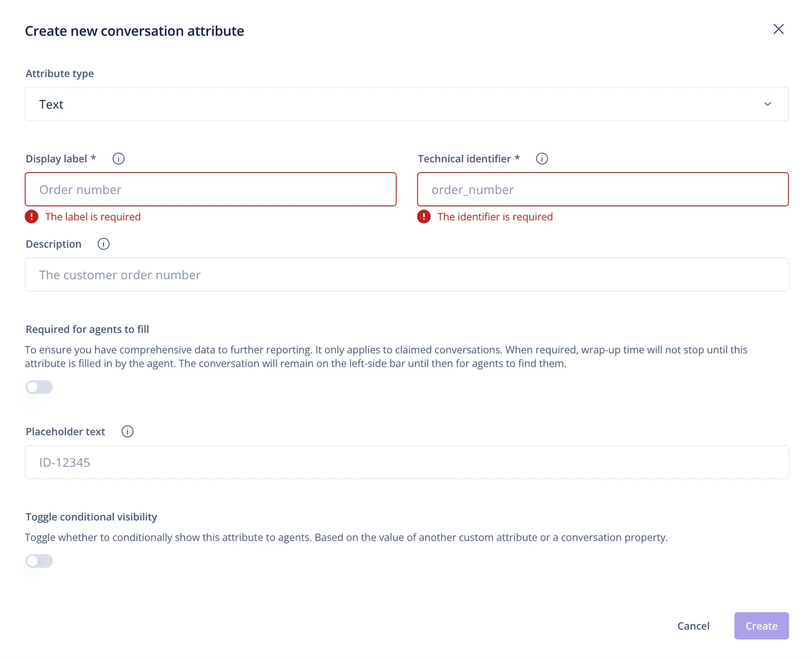Image resolution: width=812 pixels, height=659 pixels.
Task: Click the Placeholder text input
Action: coord(407,462)
